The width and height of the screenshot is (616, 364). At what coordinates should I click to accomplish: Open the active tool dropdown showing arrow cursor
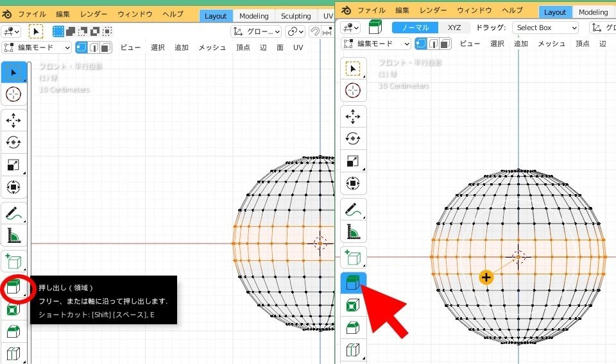pyautogui.click(x=36, y=31)
